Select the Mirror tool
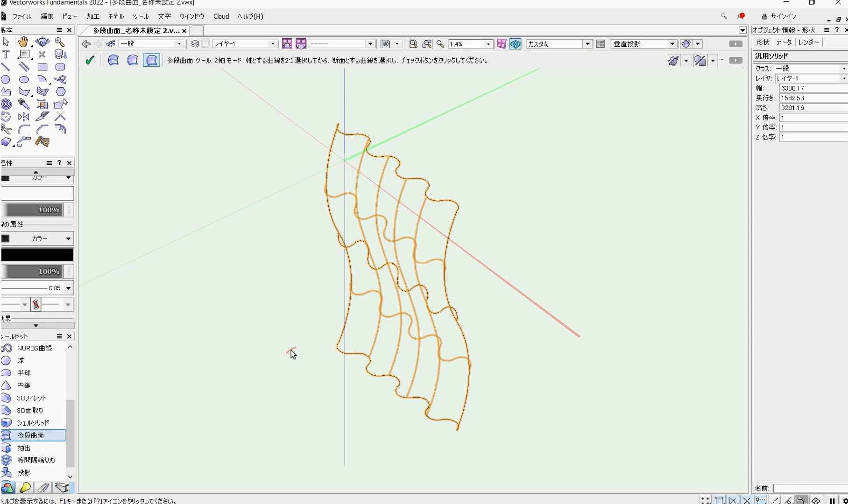 (23, 117)
